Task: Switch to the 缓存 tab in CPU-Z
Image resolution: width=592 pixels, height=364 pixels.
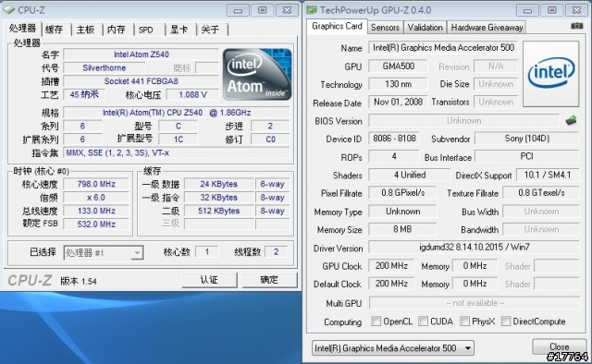Action: click(x=54, y=30)
